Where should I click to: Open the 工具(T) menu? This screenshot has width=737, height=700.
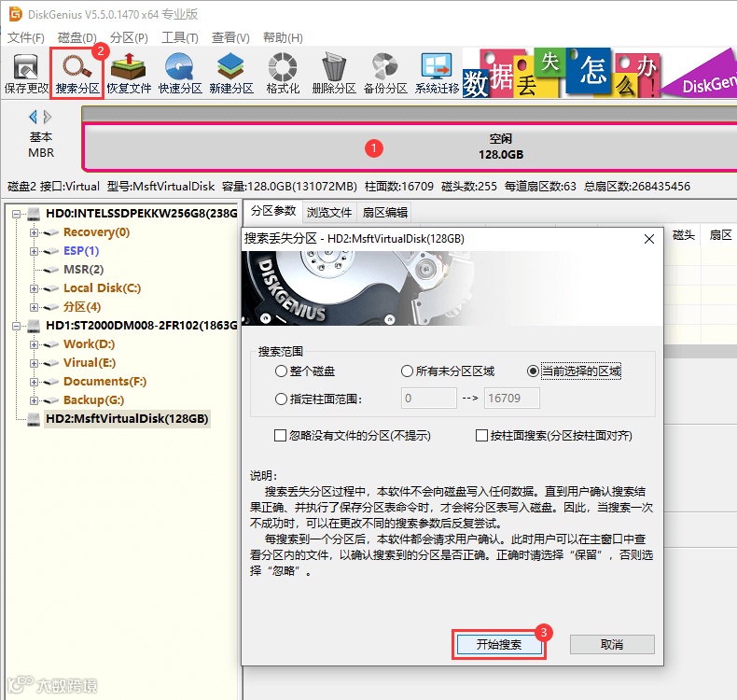[179, 37]
